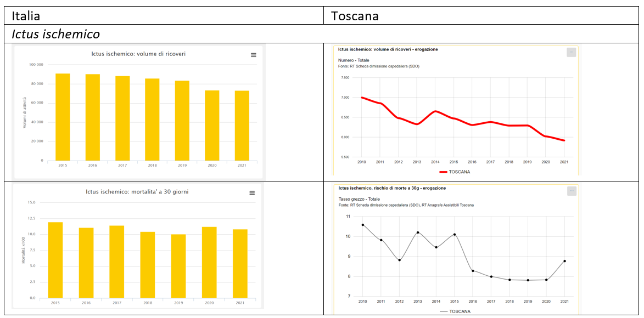This screenshot has width=644, height=318.
Task: Pick the 2019 data point on the rischio di morte line
Action: point(528,280)
